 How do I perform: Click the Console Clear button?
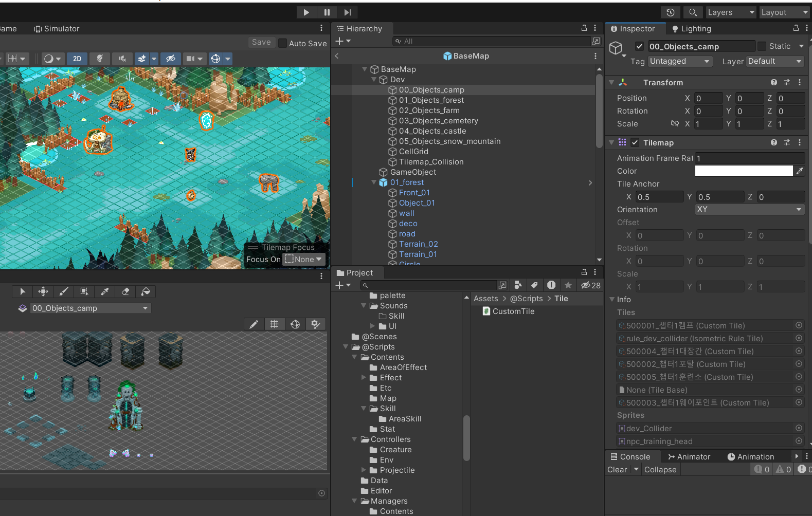(x=617, y=470)
